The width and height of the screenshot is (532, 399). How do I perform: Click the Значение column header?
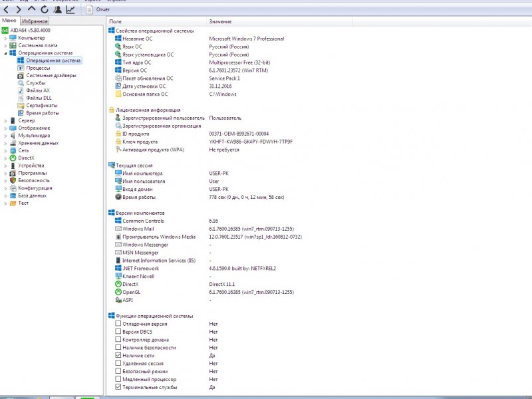tap(279, 21)
